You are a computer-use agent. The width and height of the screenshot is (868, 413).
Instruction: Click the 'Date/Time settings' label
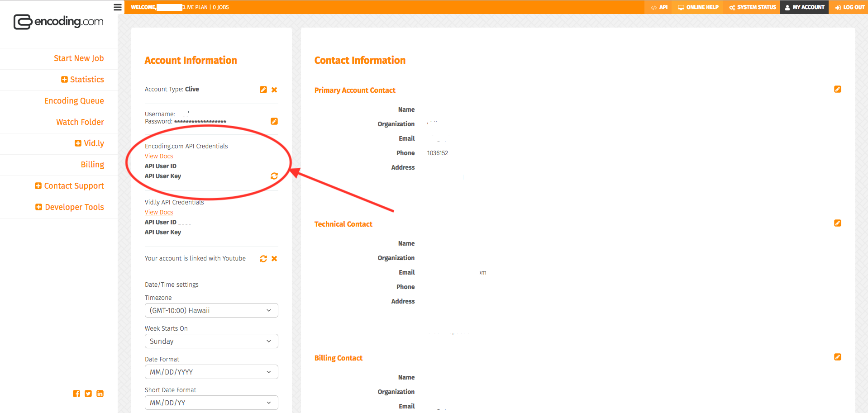(x=172, y=285)
